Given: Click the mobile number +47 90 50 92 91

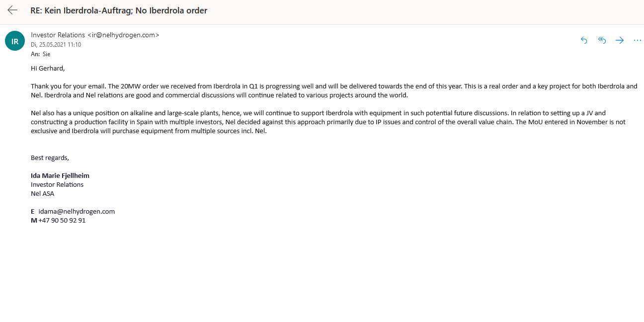Looking at the screenshot, I should pos(62,220).
